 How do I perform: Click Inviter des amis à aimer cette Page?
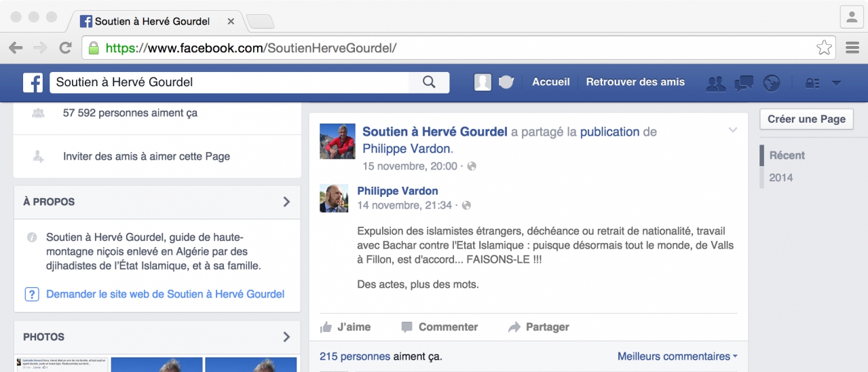click(147, 156)
